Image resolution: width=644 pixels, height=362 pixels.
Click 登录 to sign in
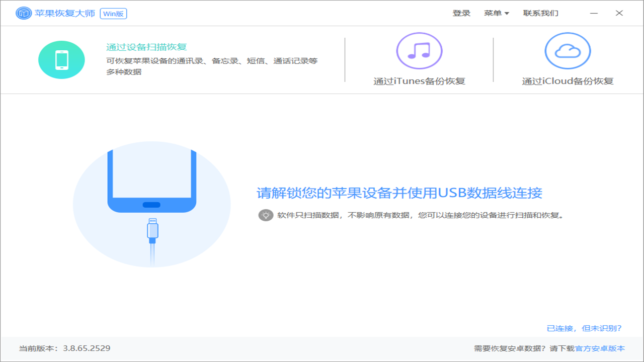[461, 13]
